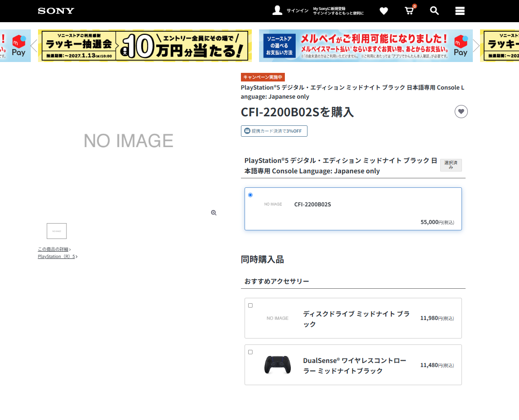Click the 選択済み status button
519x420 pixels.
pos(451,165)
